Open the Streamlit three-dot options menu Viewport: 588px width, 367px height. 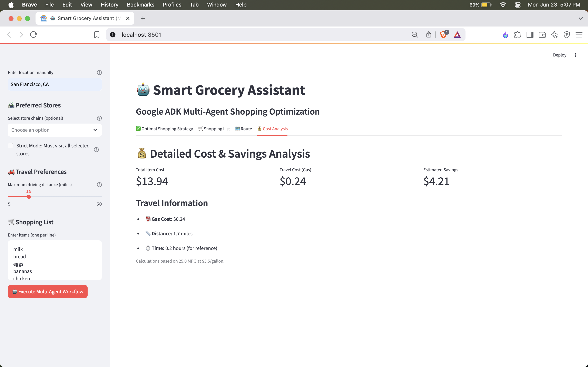pyautogui.click(x=575, y=55)
